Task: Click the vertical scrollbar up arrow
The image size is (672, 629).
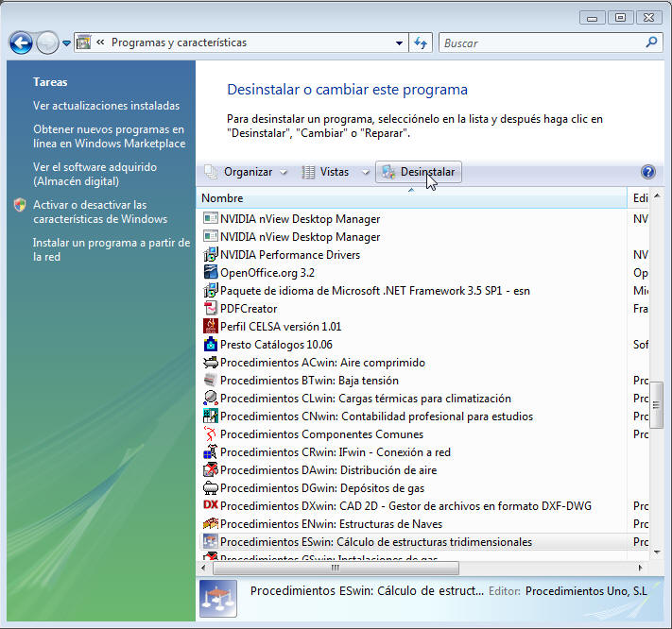Action: coord(657,196)
